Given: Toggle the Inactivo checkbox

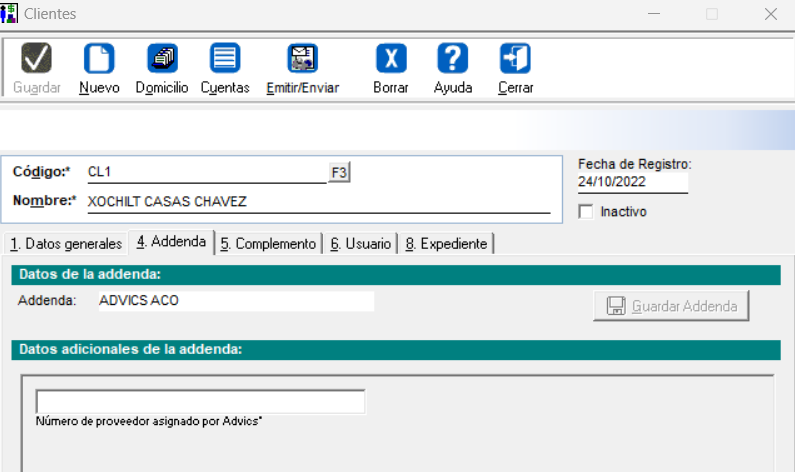Looking at the screenshot, I should coord(586,211).
